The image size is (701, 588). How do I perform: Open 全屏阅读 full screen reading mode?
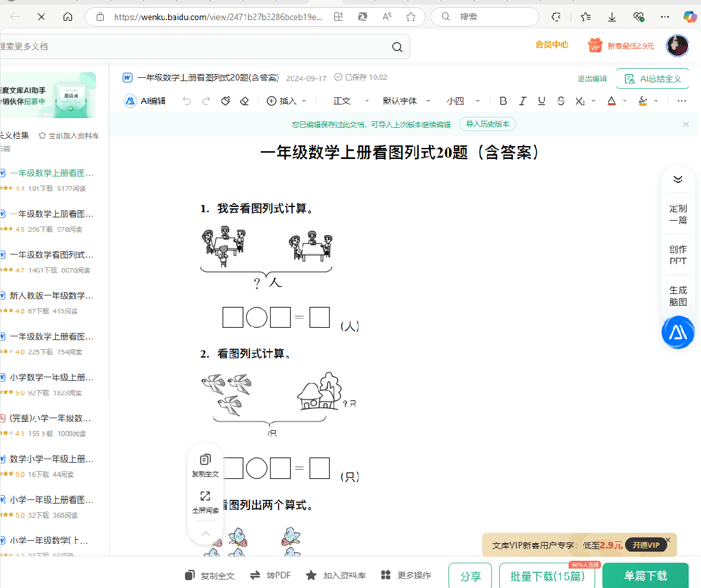[205, 500]
